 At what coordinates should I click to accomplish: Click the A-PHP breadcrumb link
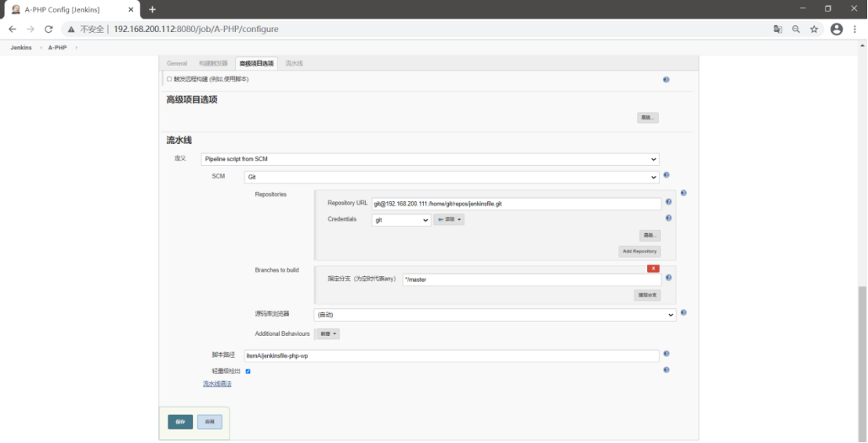click(x=57, y=48)
